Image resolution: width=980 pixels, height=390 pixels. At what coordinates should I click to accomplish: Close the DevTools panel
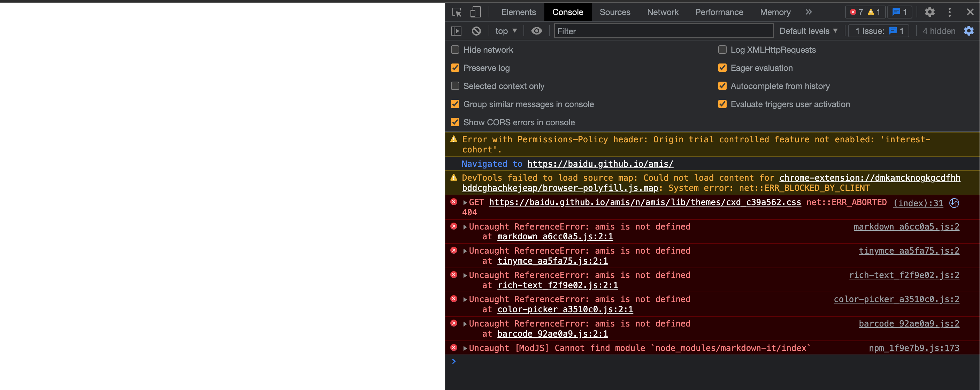(x=970, y=12)
